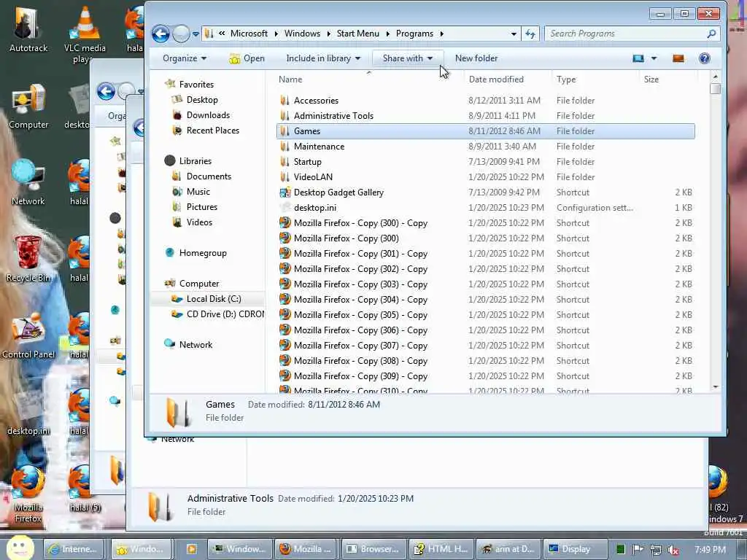Select the VLC media player desktop icon

click(85, 34)
